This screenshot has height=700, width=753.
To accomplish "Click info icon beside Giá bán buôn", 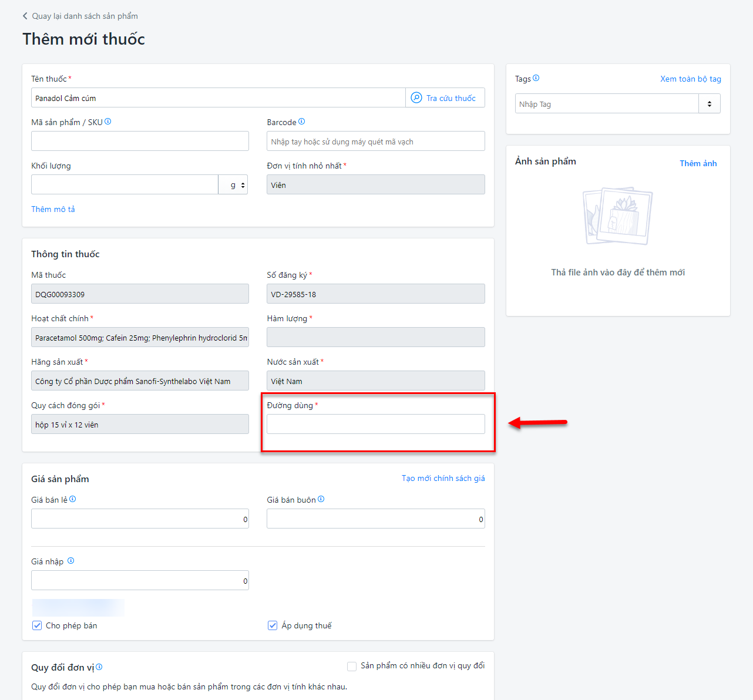I will (x=321, y=499).
